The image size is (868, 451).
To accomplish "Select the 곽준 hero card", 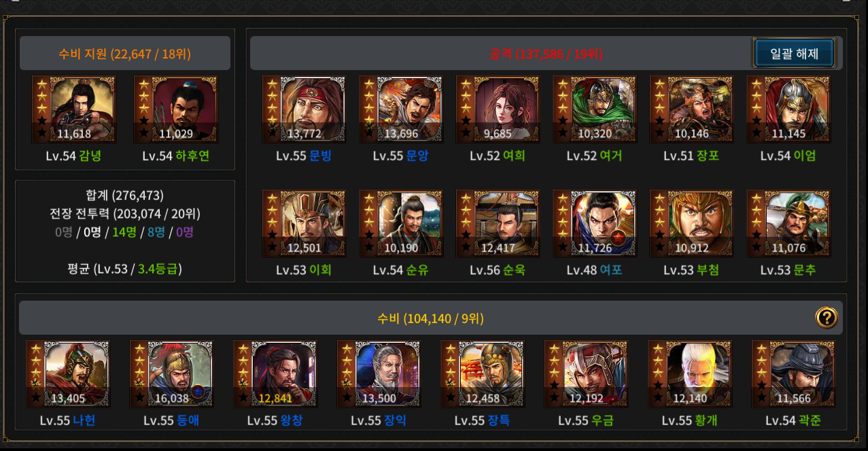I will pos(793,374).
